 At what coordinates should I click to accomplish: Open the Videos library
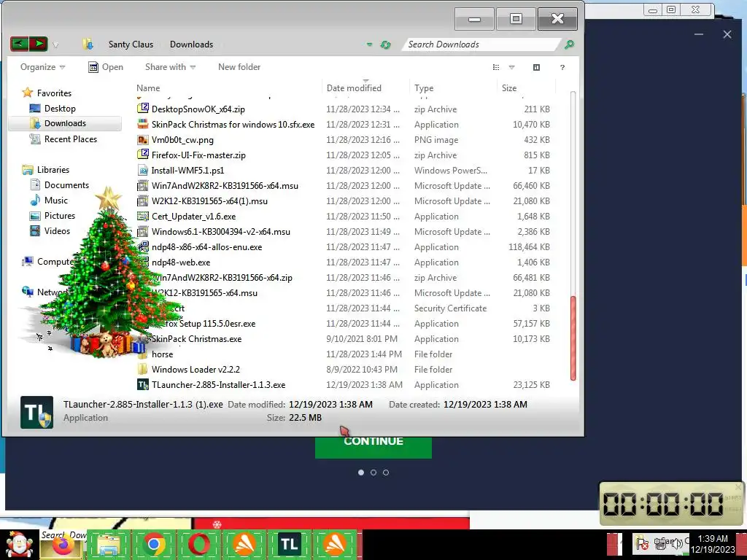(57, 231)
